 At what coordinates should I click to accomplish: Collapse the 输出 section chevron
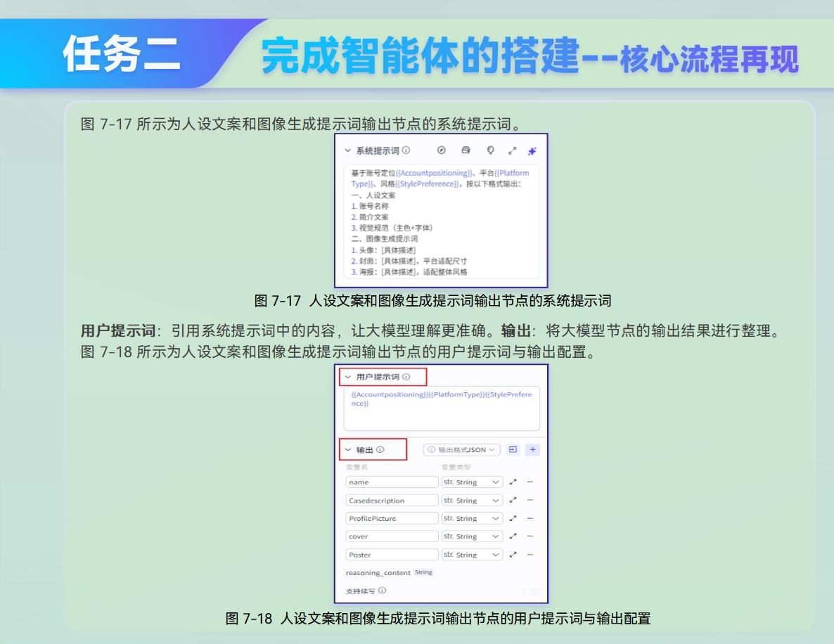348,450
